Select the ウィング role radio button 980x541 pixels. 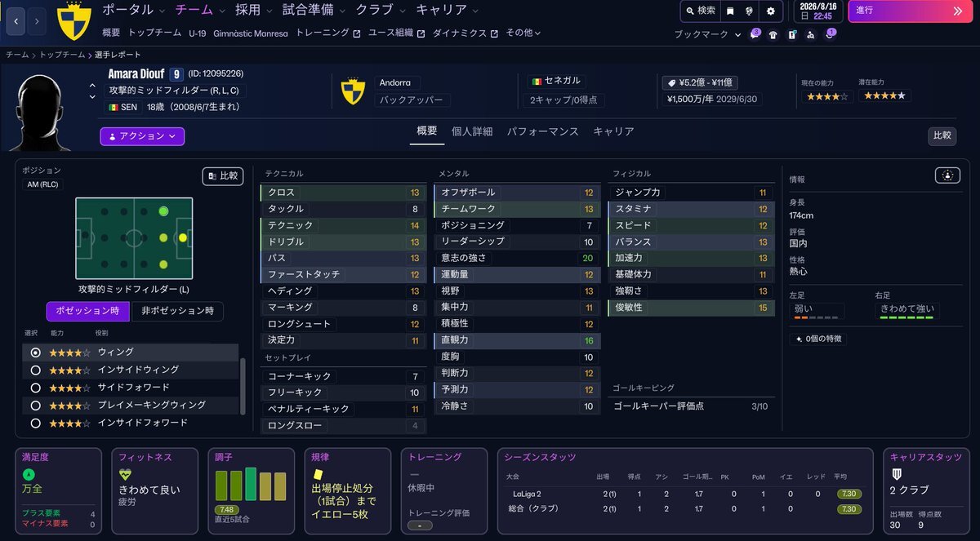(x=35, y=353)
